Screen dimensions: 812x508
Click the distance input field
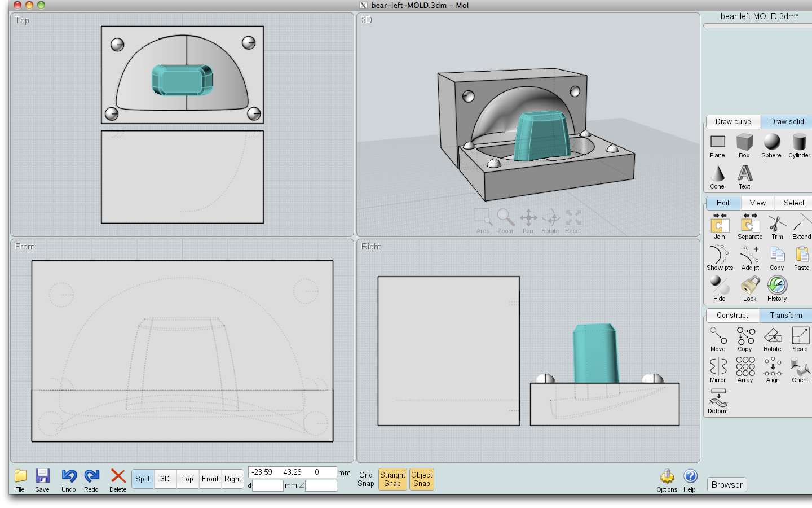tap(268, 485)
